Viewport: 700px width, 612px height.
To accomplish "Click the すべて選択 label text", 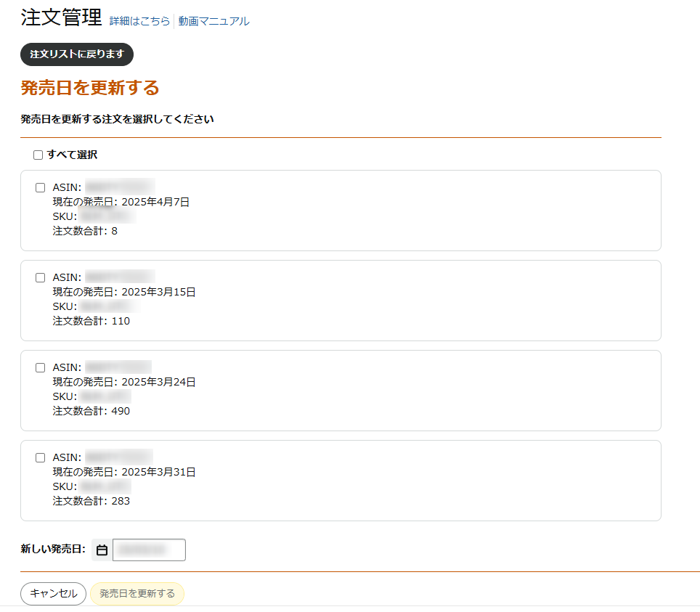I will pos(72,155).
